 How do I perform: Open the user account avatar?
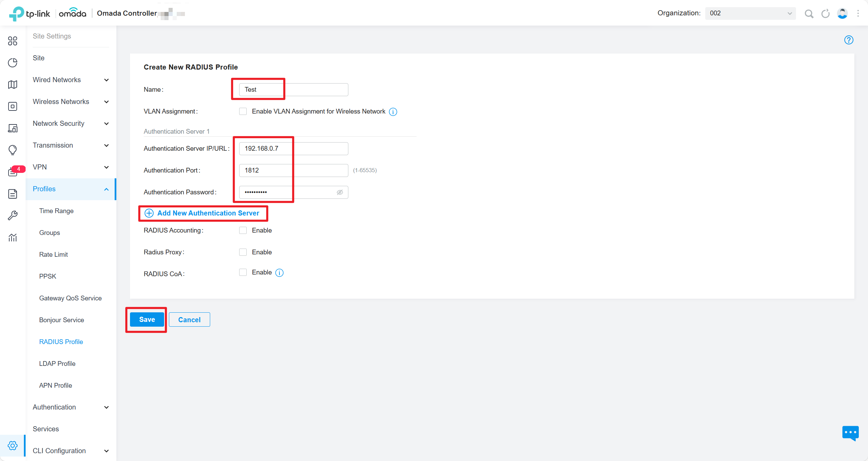click(x=842, y=14)
